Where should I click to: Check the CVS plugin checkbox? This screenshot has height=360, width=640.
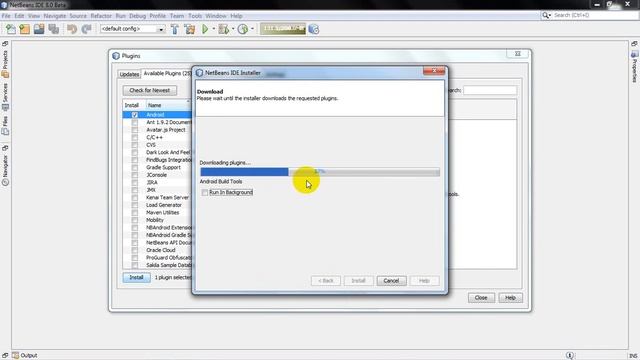(x=135, y=145)
